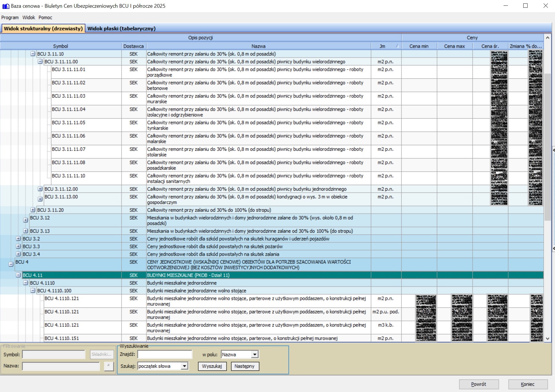Click the Cena min column header
Screen dimensions: 555x392
coord(419,46)
